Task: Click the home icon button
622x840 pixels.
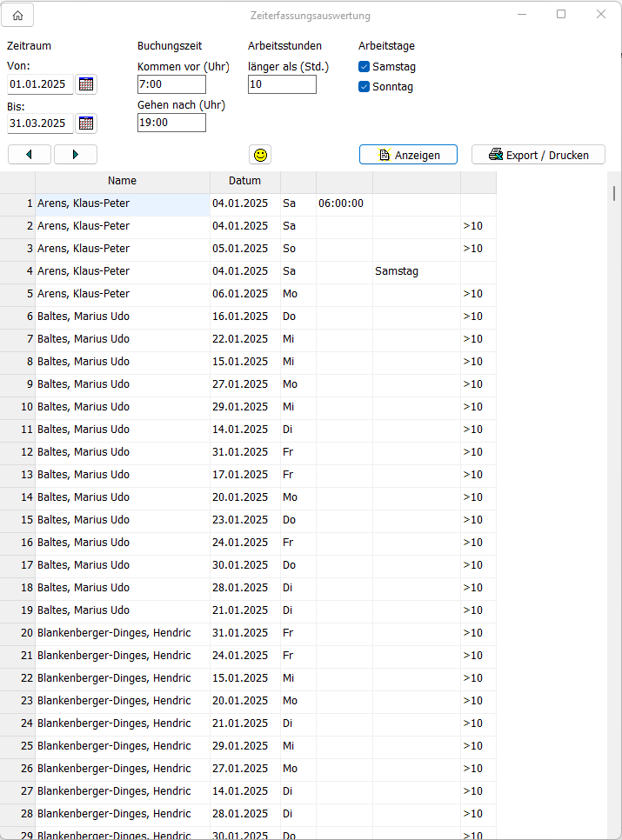Action: 17,15
